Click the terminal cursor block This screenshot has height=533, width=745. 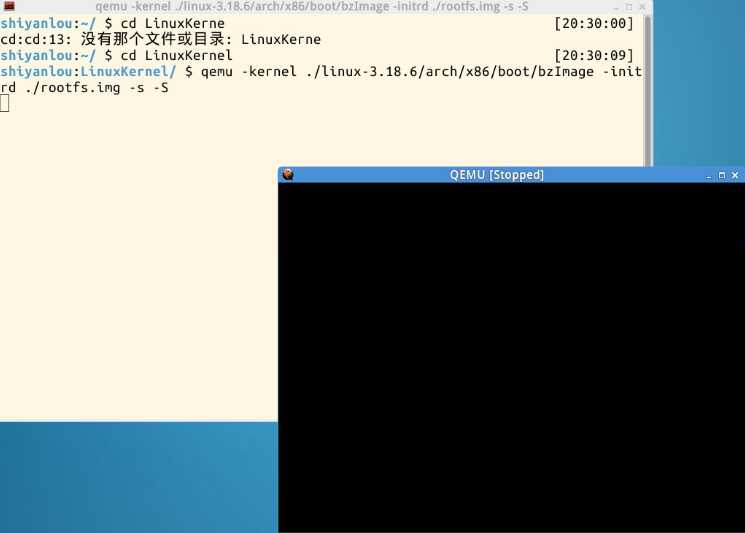pyautogui.click(x=5, y=103)
